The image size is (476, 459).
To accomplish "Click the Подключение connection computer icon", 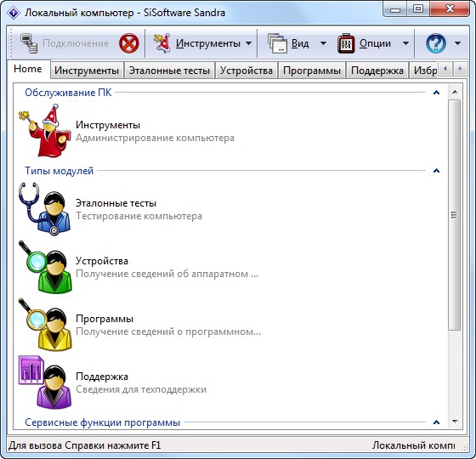I will pos(29,43).
